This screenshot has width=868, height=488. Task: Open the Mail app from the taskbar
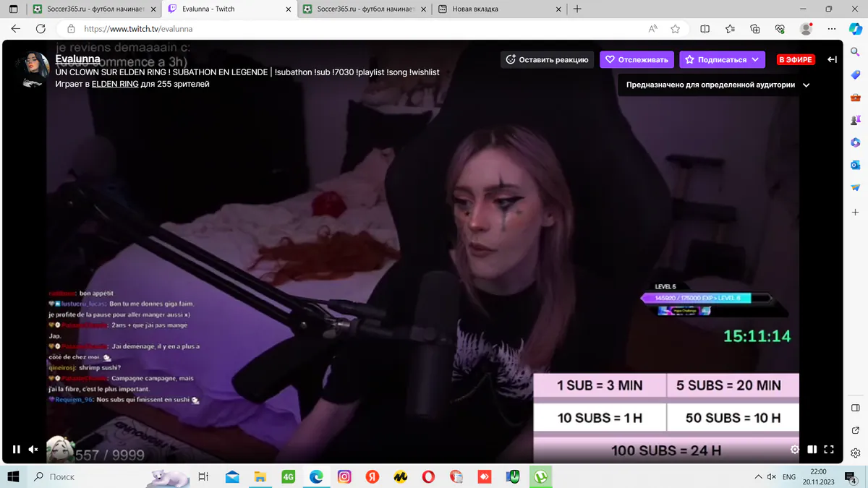point(232,476)
